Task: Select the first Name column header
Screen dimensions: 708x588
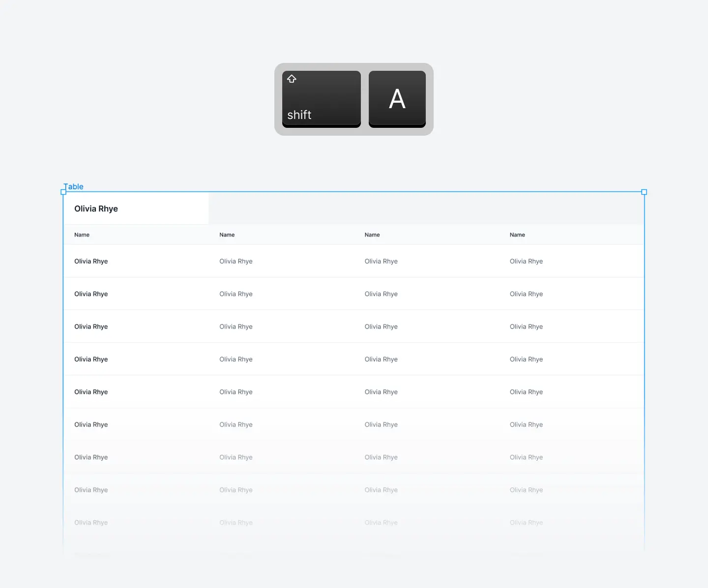Action: 82,235
